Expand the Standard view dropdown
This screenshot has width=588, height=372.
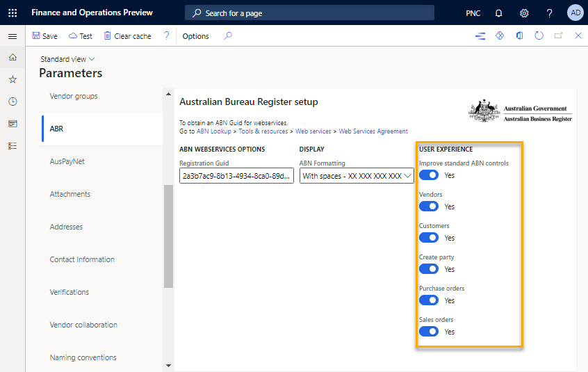click(67, 59)
